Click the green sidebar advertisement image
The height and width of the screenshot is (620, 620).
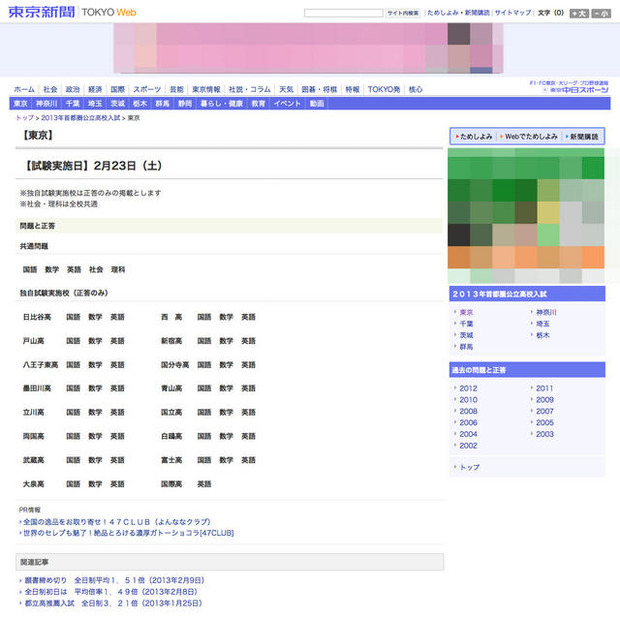click(x=526, y=215)
